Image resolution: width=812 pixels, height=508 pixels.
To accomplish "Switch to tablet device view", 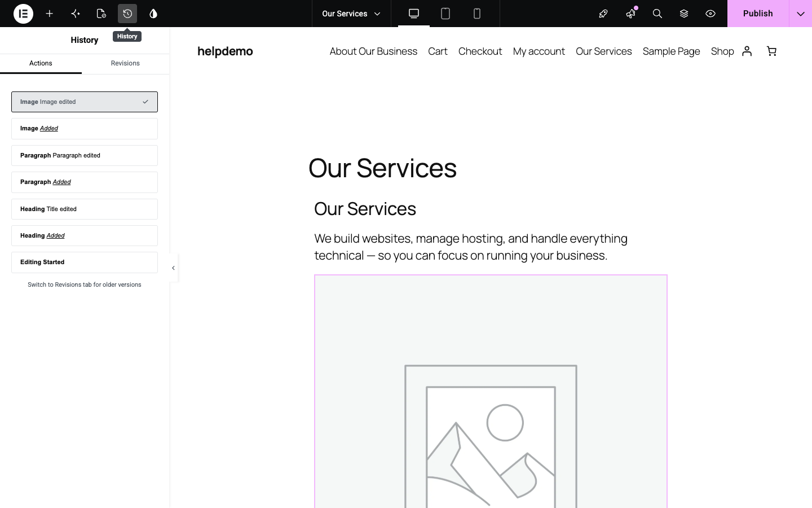I will (x=445, y=14).
